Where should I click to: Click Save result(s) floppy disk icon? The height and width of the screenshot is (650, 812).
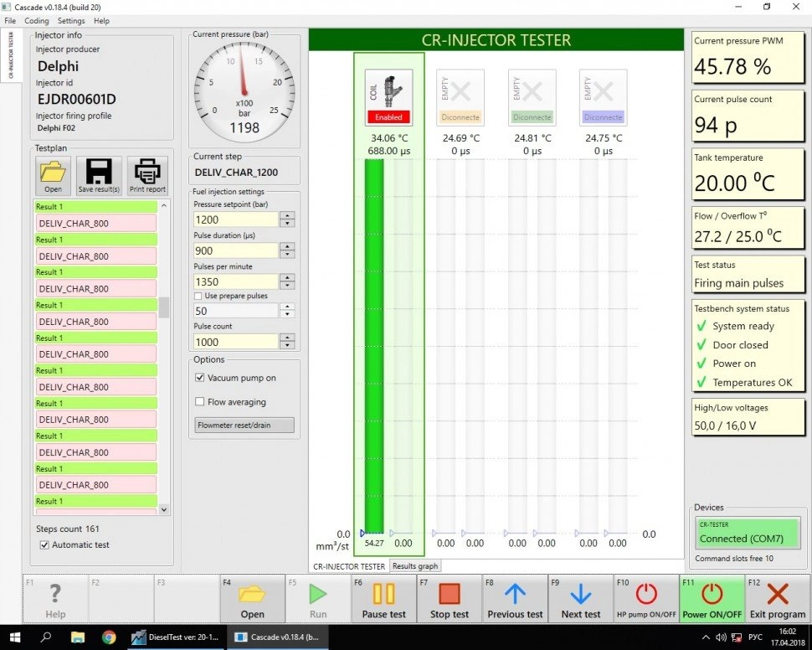coord(99,176)
